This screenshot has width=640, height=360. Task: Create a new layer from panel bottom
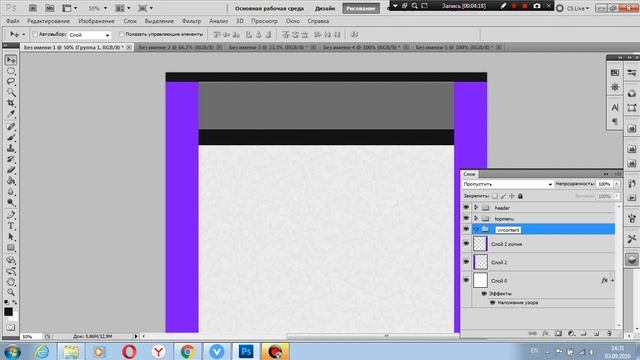596,333
